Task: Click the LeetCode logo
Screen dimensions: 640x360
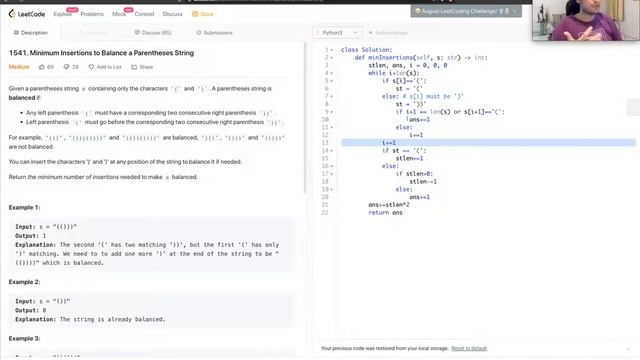Action: [27, 14]
